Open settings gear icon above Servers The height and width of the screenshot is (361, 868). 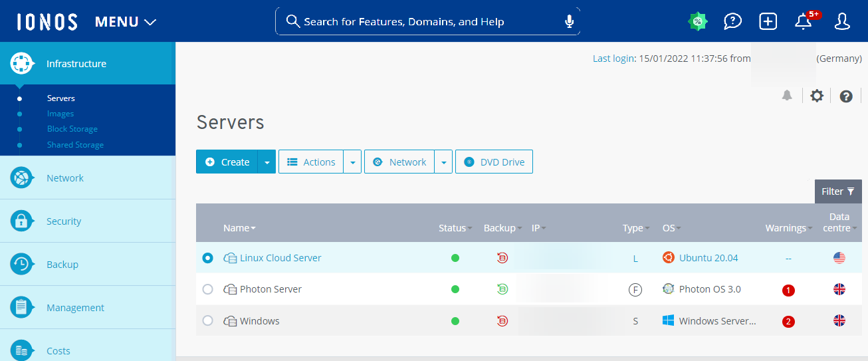click(x=817, y=96)
